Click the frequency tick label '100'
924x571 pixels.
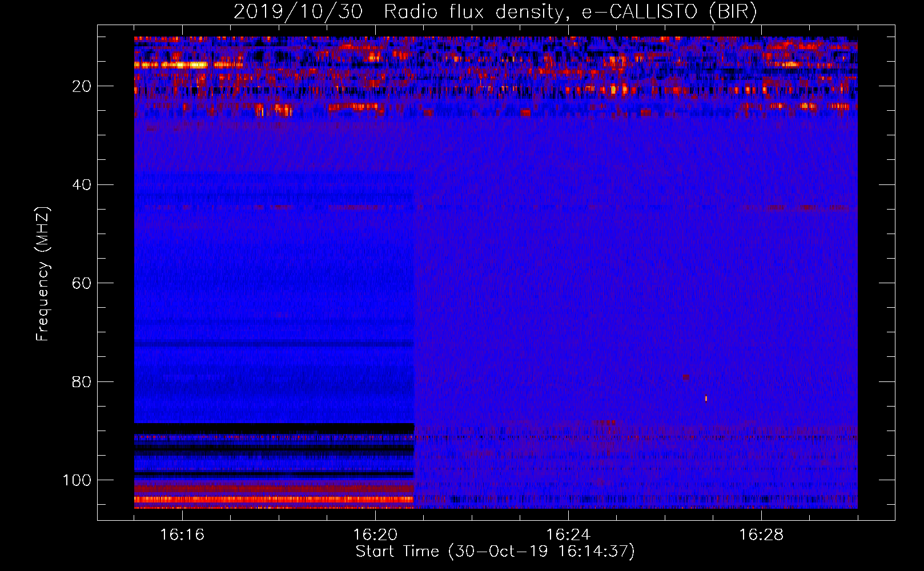(x=77, y=480)
